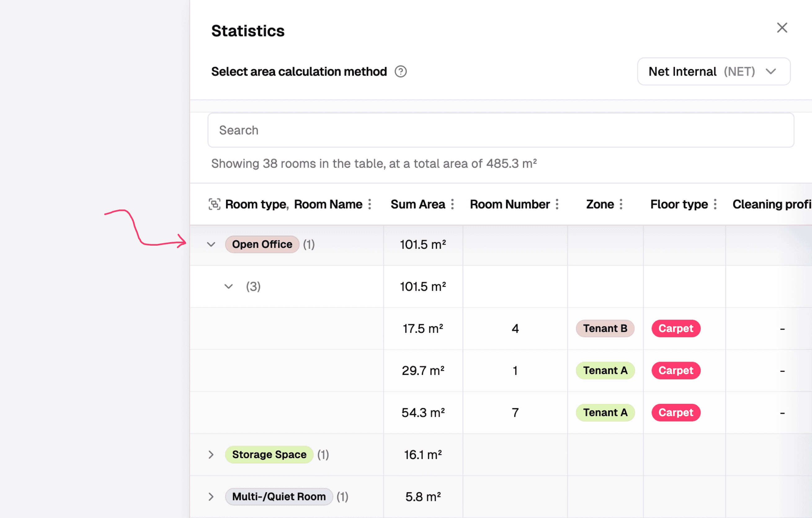
Task: Open the Net Internal calculation method dropdown
Action: click(x=714, y=71)
